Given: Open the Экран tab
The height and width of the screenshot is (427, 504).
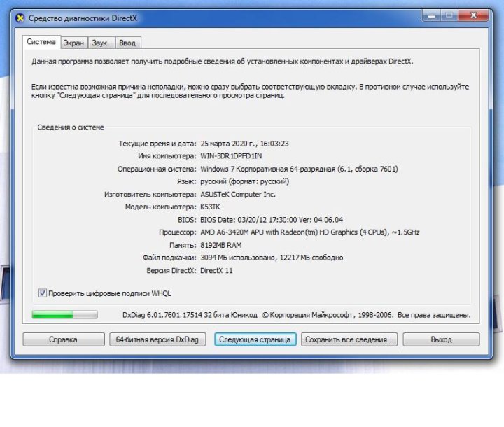Looking at the screenshot, I should click(x=73, y=43).
